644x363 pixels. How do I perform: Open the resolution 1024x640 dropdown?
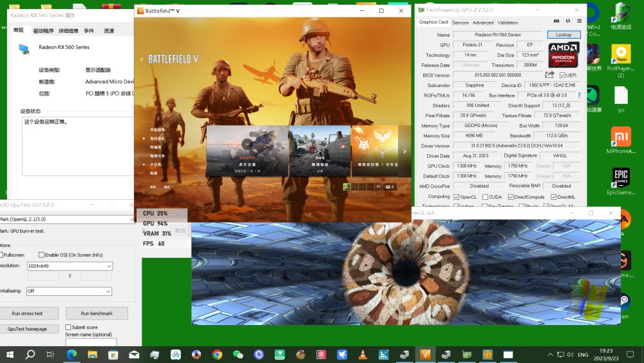click(x=70, y=266)
